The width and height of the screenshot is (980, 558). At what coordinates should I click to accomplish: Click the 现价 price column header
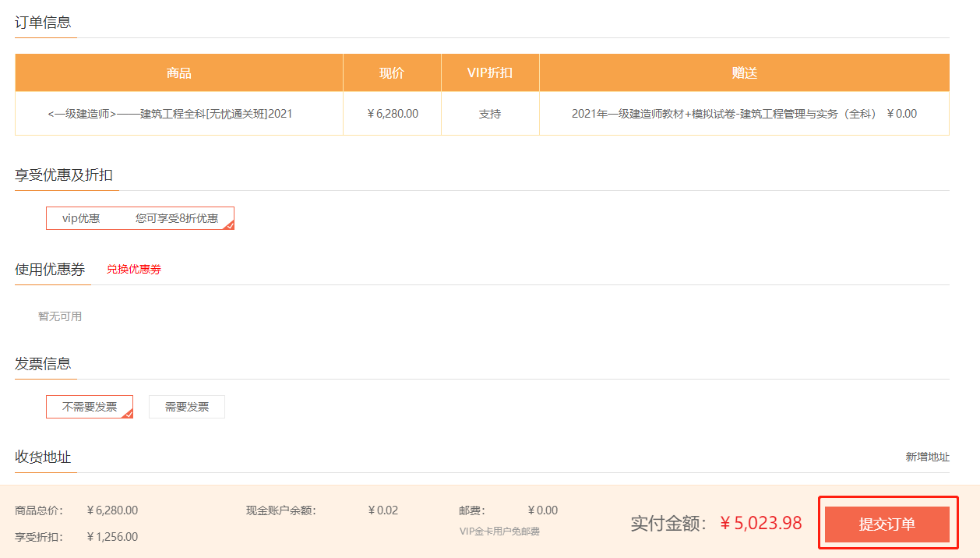392,72
